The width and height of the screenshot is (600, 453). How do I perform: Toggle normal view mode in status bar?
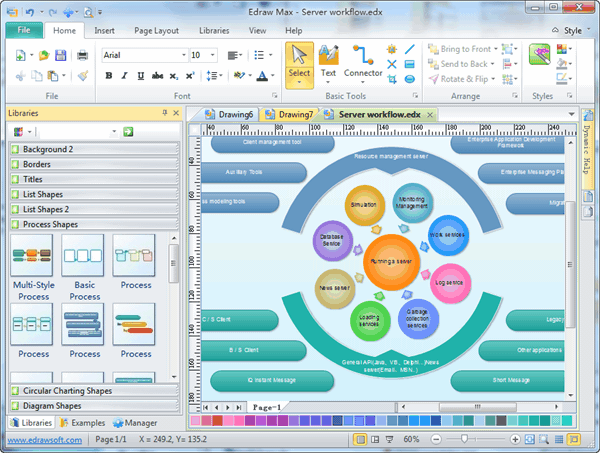point(574,439)
